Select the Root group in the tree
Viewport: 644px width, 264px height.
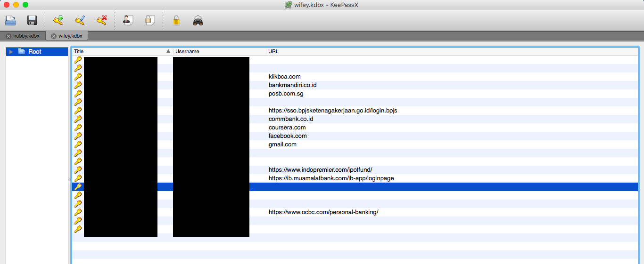pyautogui.click(x=37, y=52)
